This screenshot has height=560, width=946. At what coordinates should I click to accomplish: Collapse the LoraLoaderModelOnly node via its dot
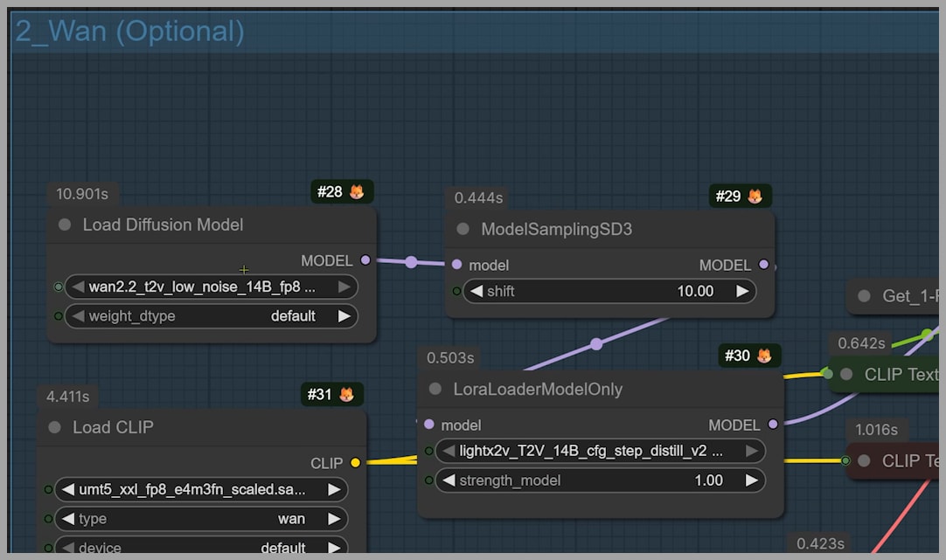click(x=435, y=390)
